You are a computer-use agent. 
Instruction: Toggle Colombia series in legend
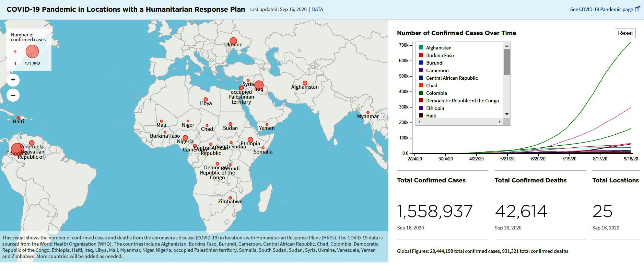point(436,93)
